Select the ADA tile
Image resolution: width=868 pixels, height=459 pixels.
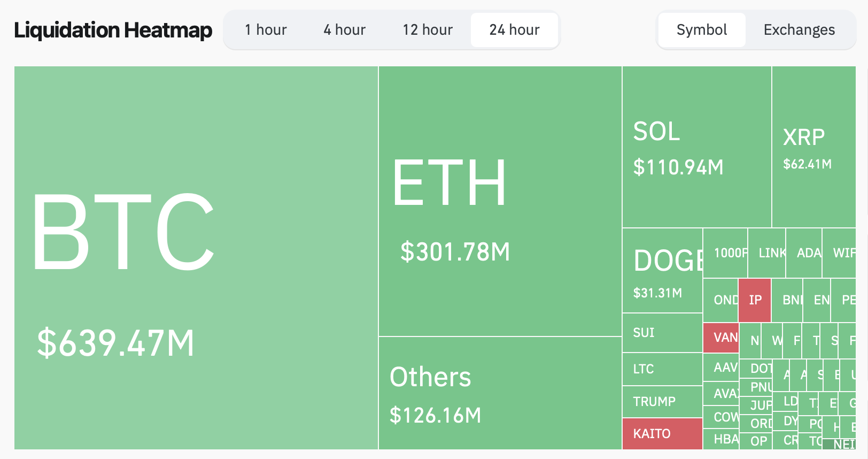(804, 253)
